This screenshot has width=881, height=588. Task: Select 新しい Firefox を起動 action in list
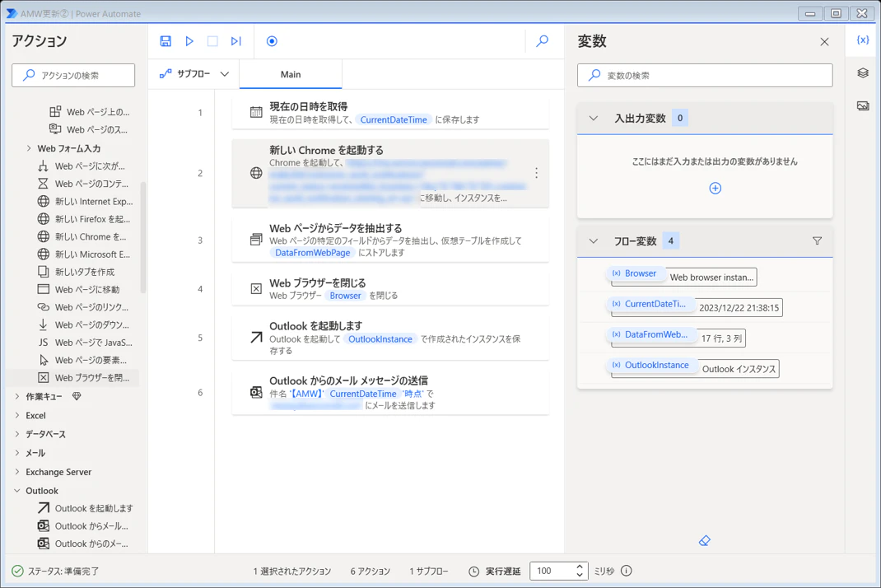84,219
